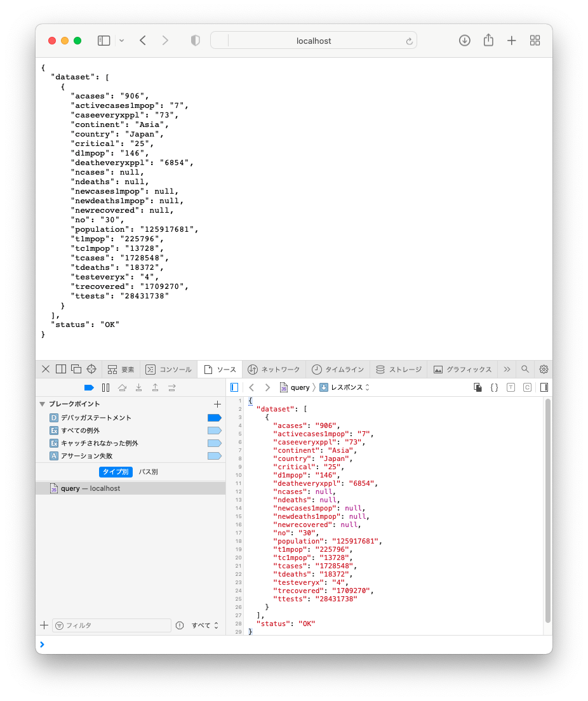Toggle all breakpoints enabled button

pos(89,387)
